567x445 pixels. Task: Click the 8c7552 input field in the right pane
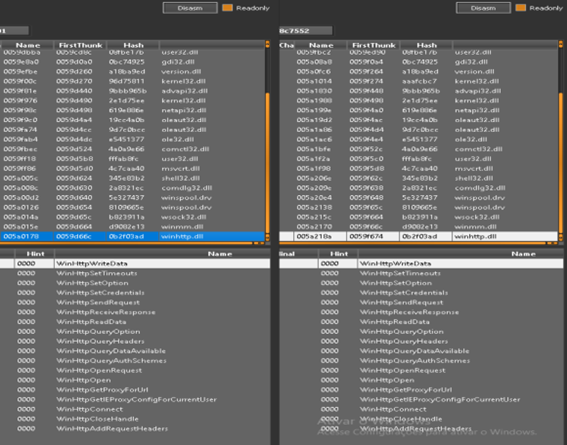click(306, 31)
